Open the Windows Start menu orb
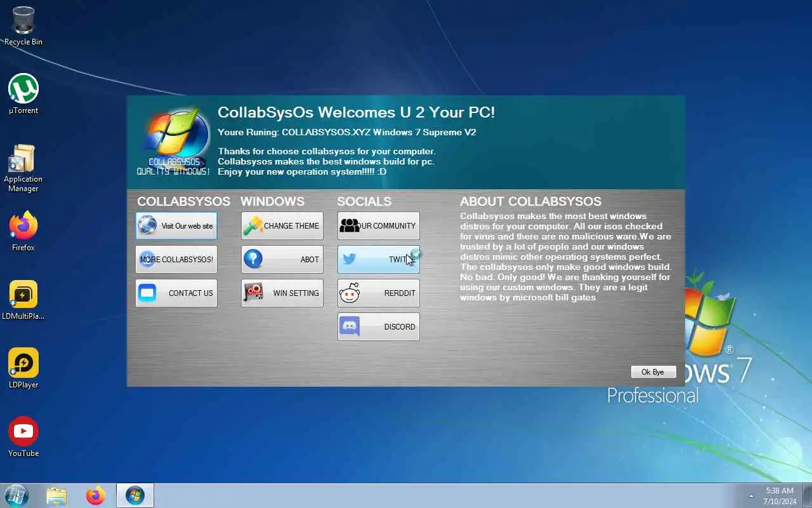 (16, 495)
